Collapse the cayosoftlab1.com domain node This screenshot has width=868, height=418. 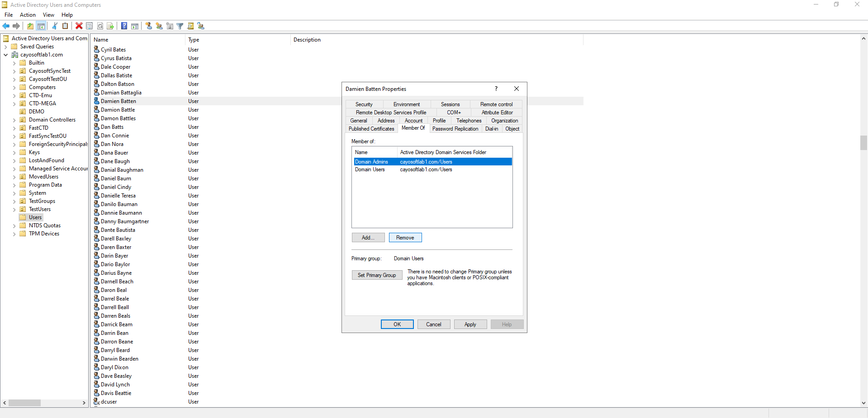[x=6, y=55]
